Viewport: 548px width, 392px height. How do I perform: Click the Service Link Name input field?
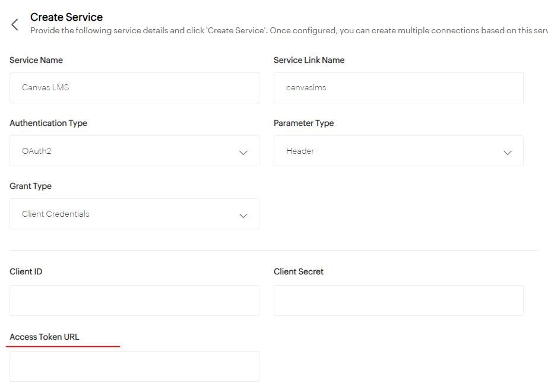pyautogui.click(x=398, y=88)
